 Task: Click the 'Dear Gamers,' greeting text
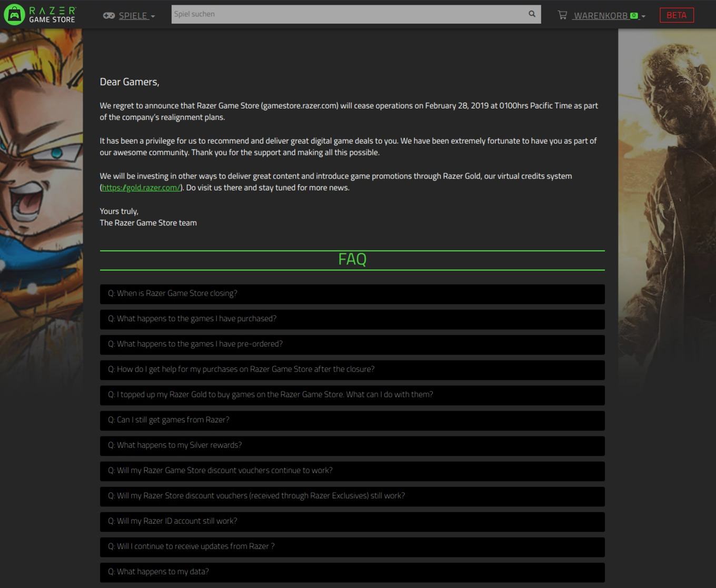tap(130, 82)
